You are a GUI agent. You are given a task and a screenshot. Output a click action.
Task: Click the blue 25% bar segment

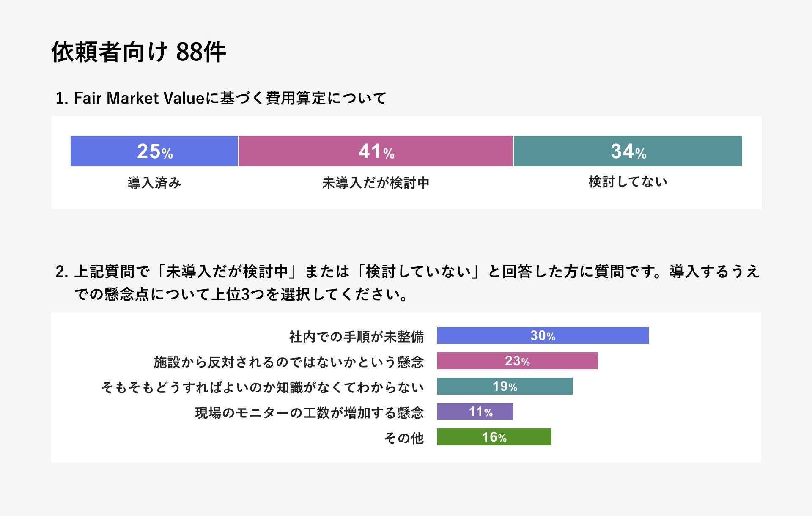click(x=154, y=151)
